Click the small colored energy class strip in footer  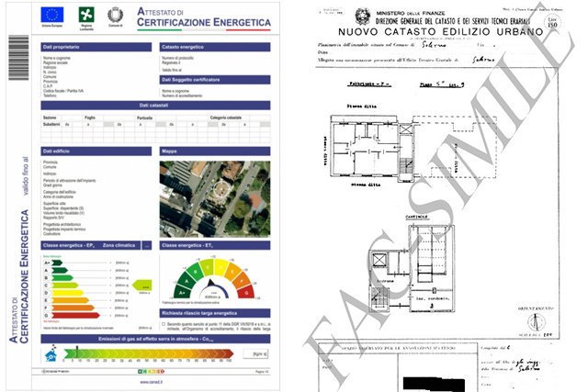[151, 372]
